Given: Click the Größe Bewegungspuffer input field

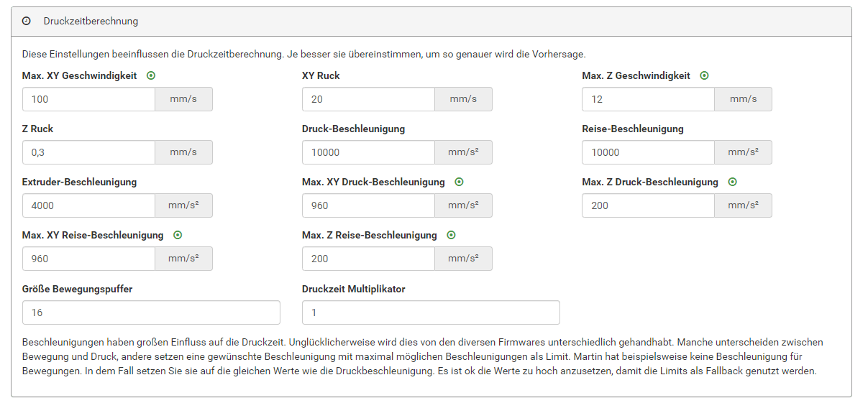Looking at the screenshot, I should [x=151, y=312].
